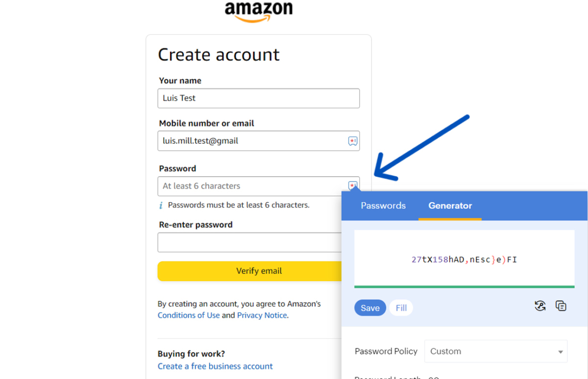The width and height of the screenshot is (588, 379).
Task: Fill the generated password into the form
Action: [401, 308]
